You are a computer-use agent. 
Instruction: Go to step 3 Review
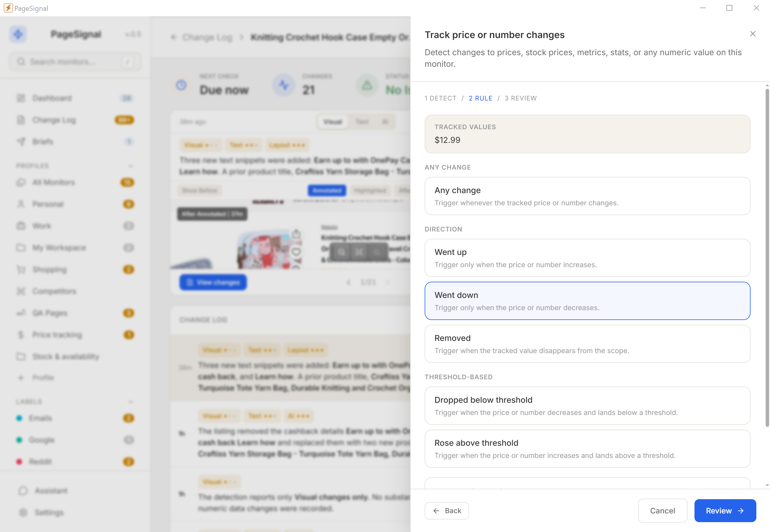[x=520, y=98]
